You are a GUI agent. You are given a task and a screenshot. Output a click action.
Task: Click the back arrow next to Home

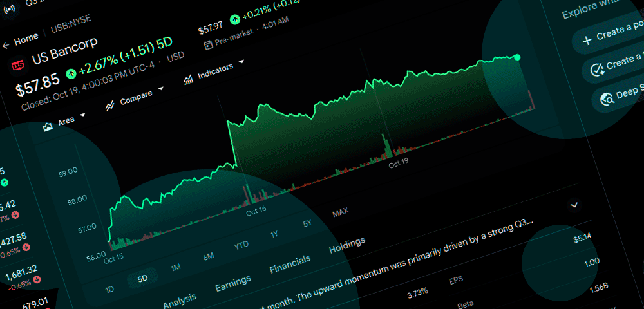point(6,46)
